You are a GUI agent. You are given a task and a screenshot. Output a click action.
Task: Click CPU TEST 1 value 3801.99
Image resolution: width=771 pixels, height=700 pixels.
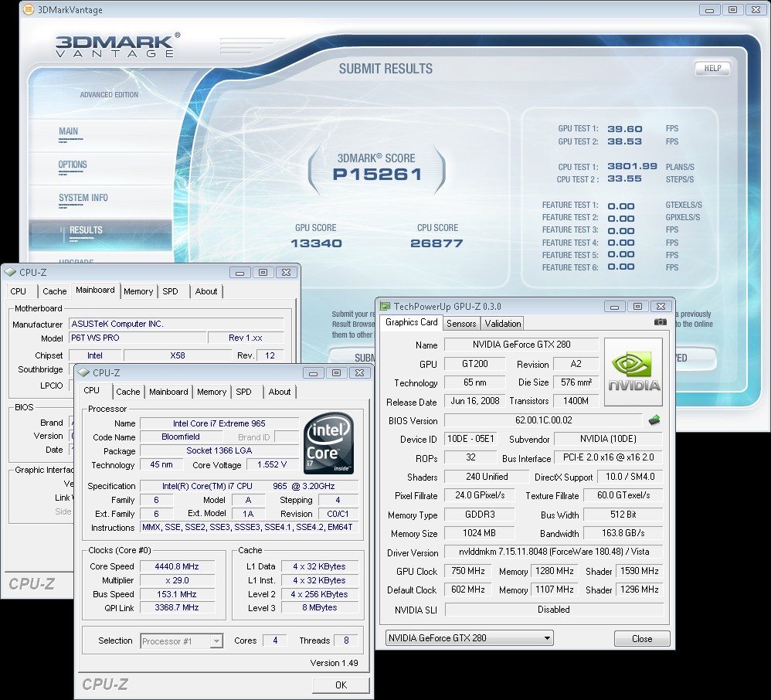pyautogui.click(x=632, y=166)
